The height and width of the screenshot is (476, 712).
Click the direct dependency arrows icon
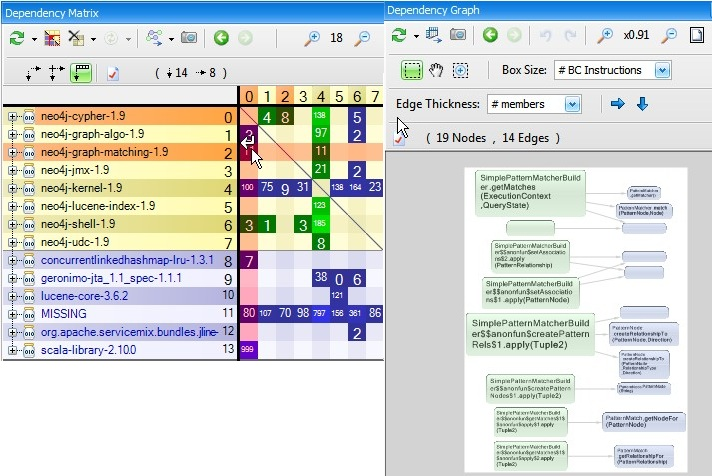click(x=33, y=73)
